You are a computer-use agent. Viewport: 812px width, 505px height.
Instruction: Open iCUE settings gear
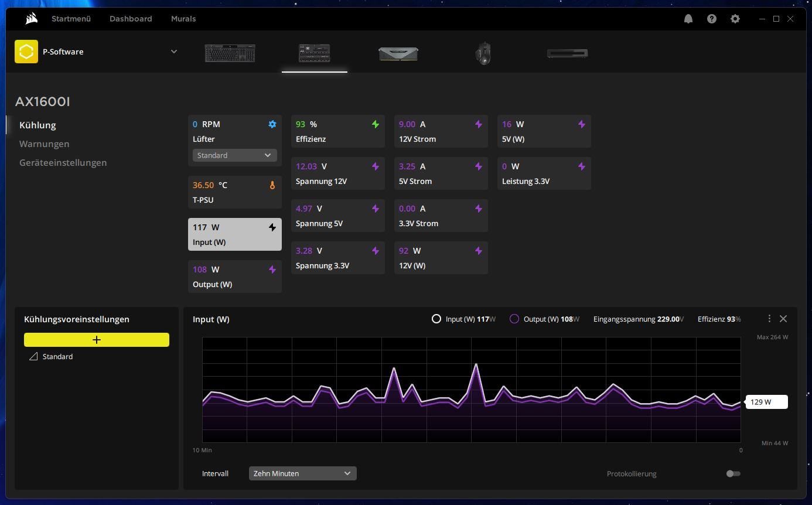[x=735, y=19]
